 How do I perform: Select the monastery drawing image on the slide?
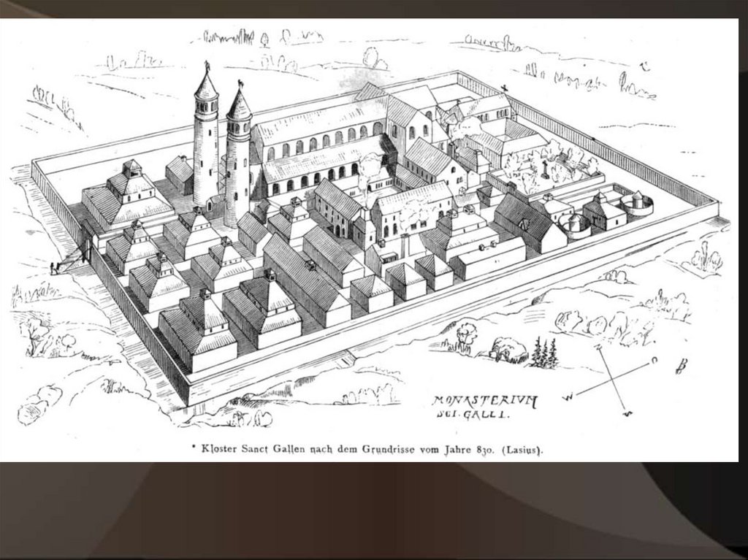coord(369,240)
